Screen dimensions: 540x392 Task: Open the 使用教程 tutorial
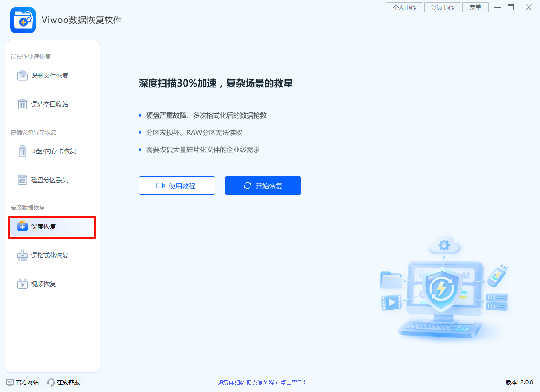point(177,185)
